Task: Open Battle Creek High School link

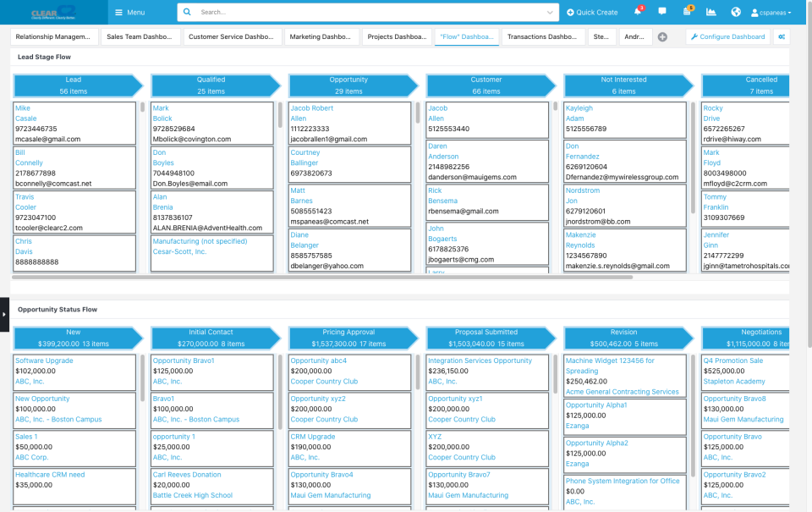Action: tap(193, 495)
